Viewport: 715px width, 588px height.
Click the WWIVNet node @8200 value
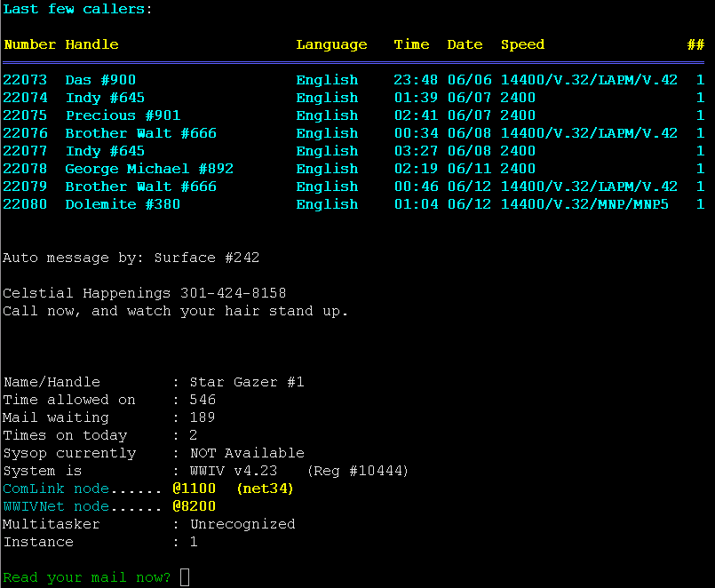(x=194, y=506)
